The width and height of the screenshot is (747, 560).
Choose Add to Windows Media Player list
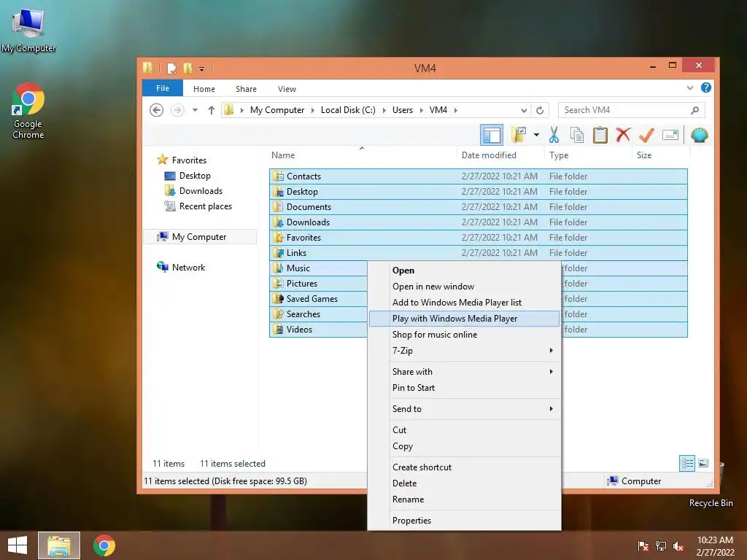coord(464,303)
